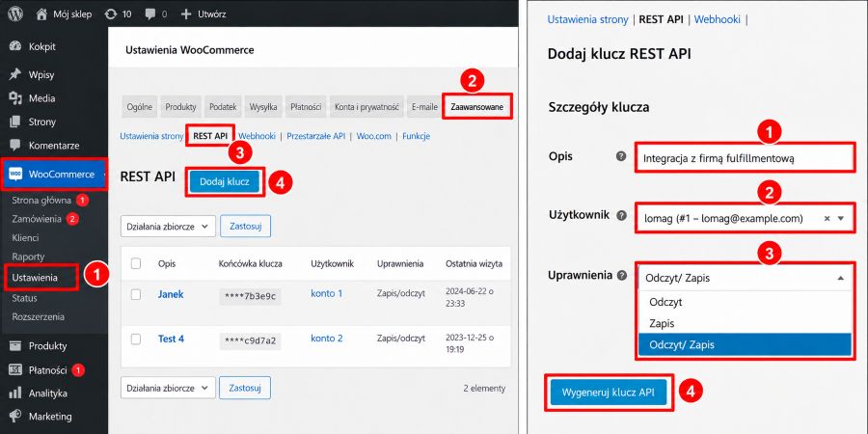
Task: Click the Marketing megaphone icon
Action: (15, 417)
